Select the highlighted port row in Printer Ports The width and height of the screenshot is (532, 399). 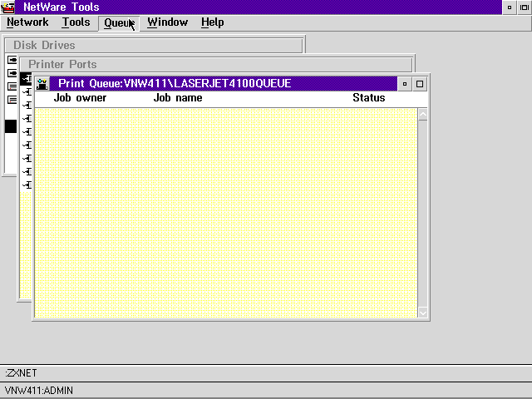(26, 79)
